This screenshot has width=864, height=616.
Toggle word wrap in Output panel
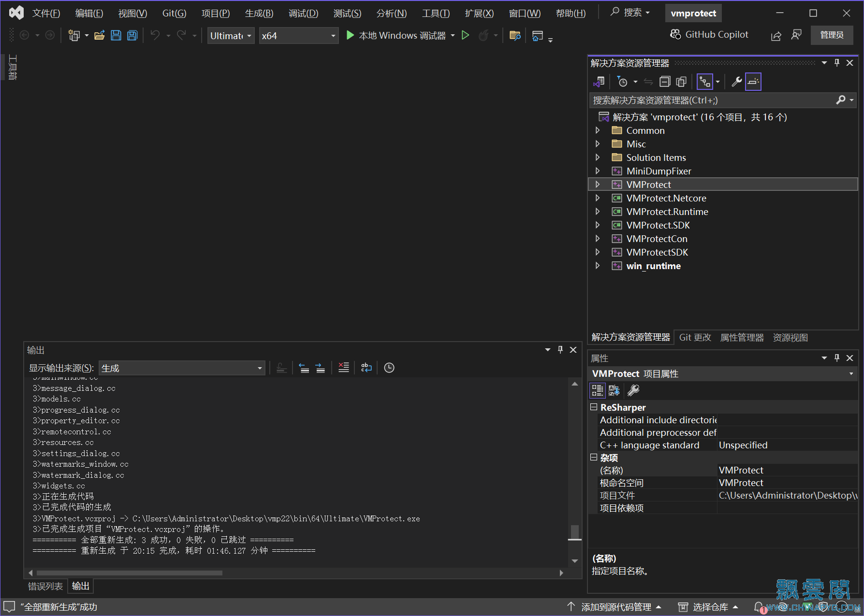(366, 368)
